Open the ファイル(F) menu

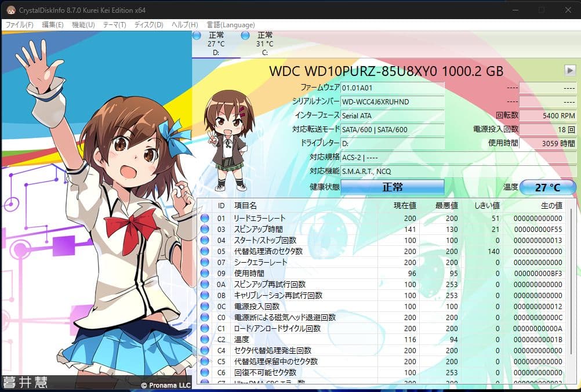coord(21,25)
